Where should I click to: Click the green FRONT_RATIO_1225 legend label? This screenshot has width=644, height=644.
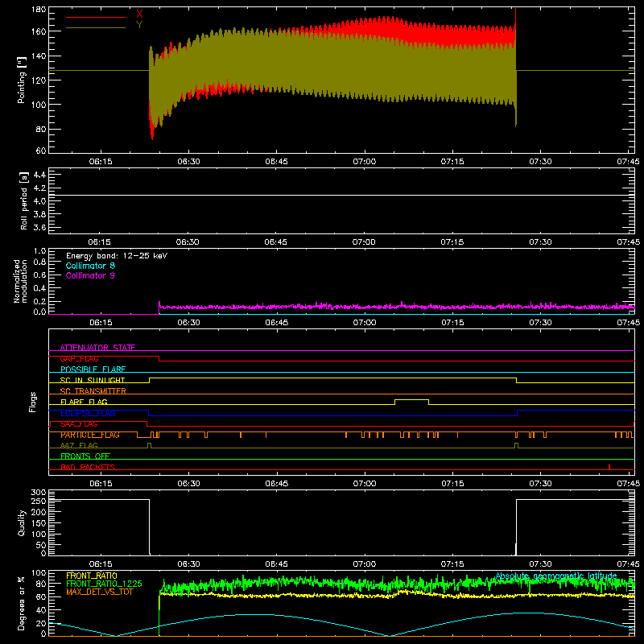(x=104, y=584)
